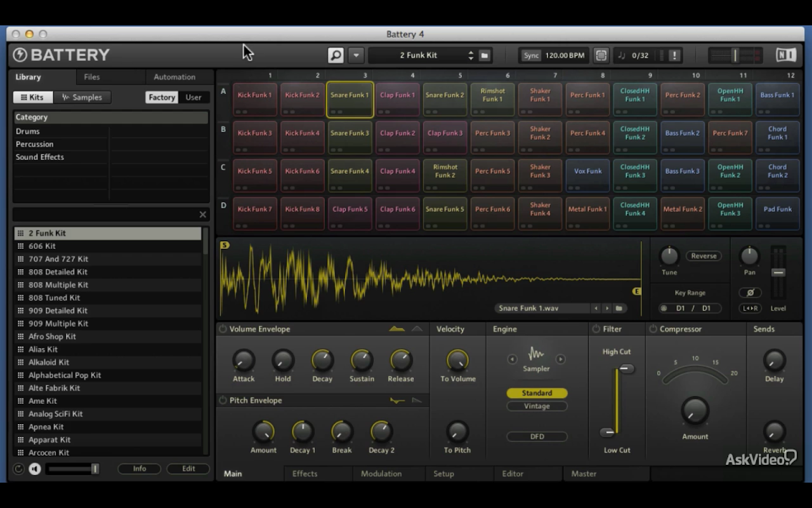Select the second pitch envelope shape icon
812x508 pixels.
click(417, 401)
